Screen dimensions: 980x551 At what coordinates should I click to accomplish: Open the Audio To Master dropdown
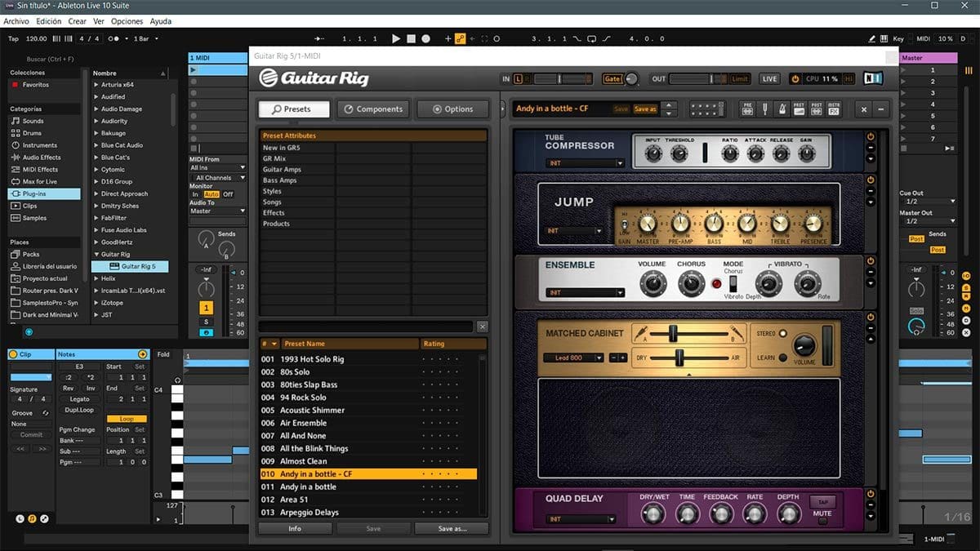[x=217, y=211]
